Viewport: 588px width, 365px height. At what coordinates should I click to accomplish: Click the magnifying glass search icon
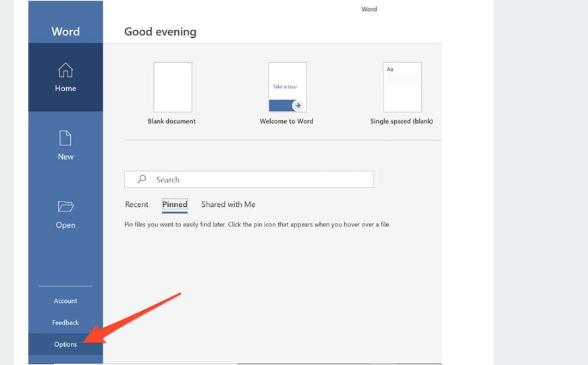(142, 179)
